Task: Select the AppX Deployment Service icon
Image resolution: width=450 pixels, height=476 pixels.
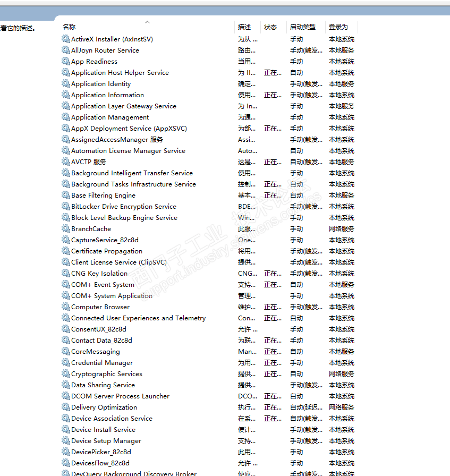Action: (65, 128)
